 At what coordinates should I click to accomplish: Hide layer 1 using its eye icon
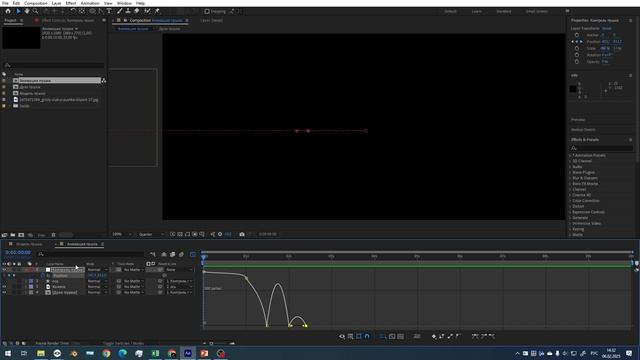click(4, 270)
